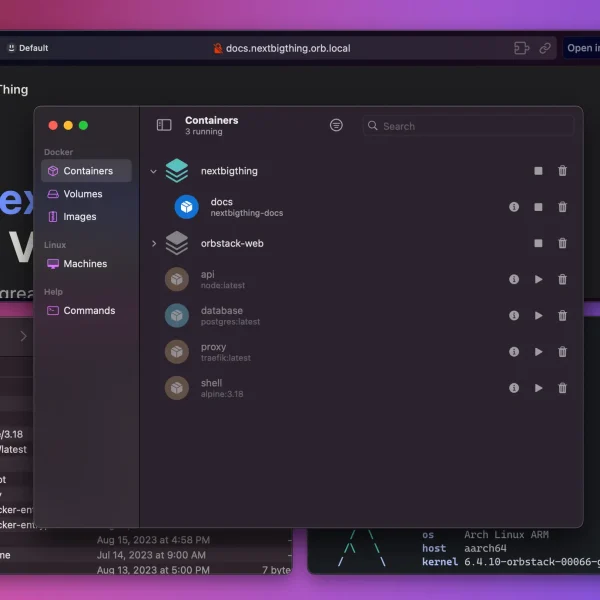
Task: Show info for the database container
Action: click(514, 315)
